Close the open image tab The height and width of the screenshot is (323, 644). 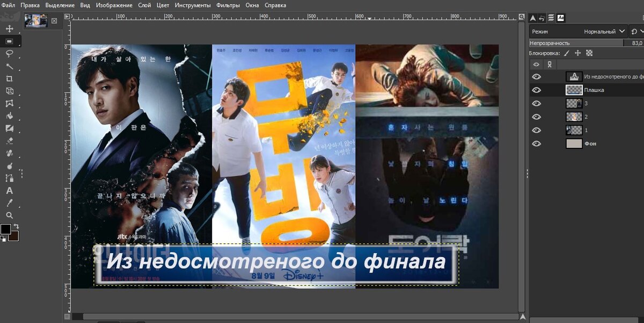click(54, 21)
